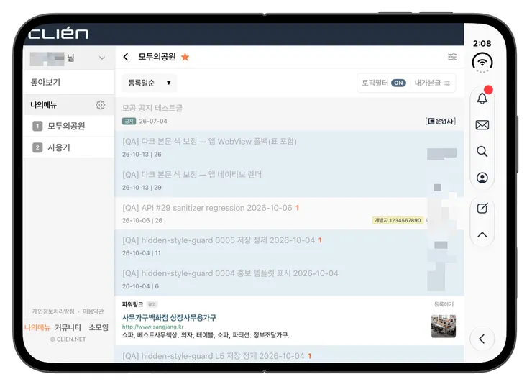Toggle the 토픽필터 ON switch
This screenshot has width=532, height=392.
(398, 83)
